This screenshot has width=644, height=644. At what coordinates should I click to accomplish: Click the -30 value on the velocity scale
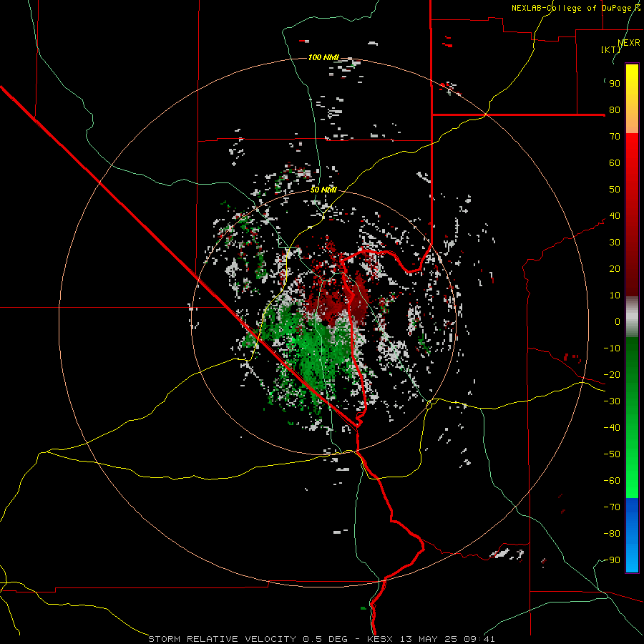(x=612, y=401)
